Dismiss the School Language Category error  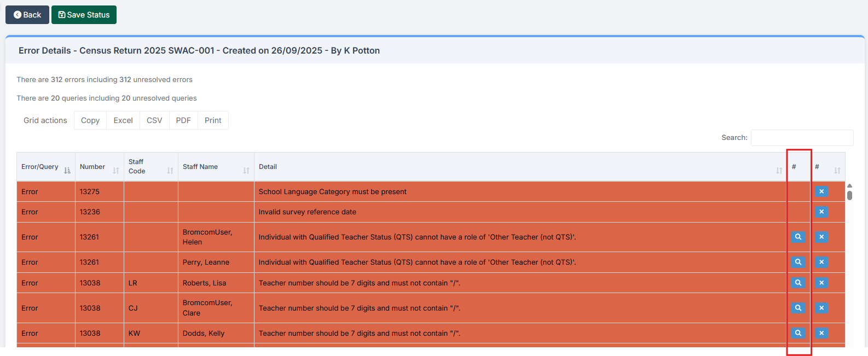(x=821, y=191)
